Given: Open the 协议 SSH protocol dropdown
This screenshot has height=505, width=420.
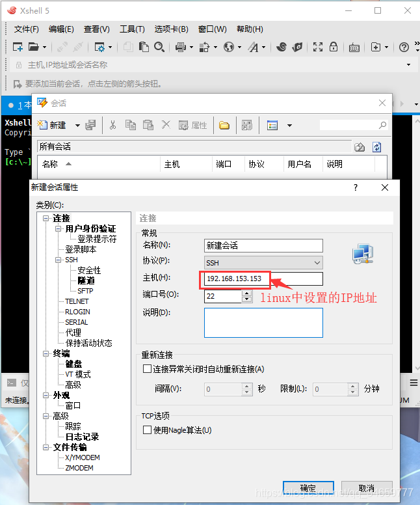Looking at the screenshot, I should (x=263, y=262).
